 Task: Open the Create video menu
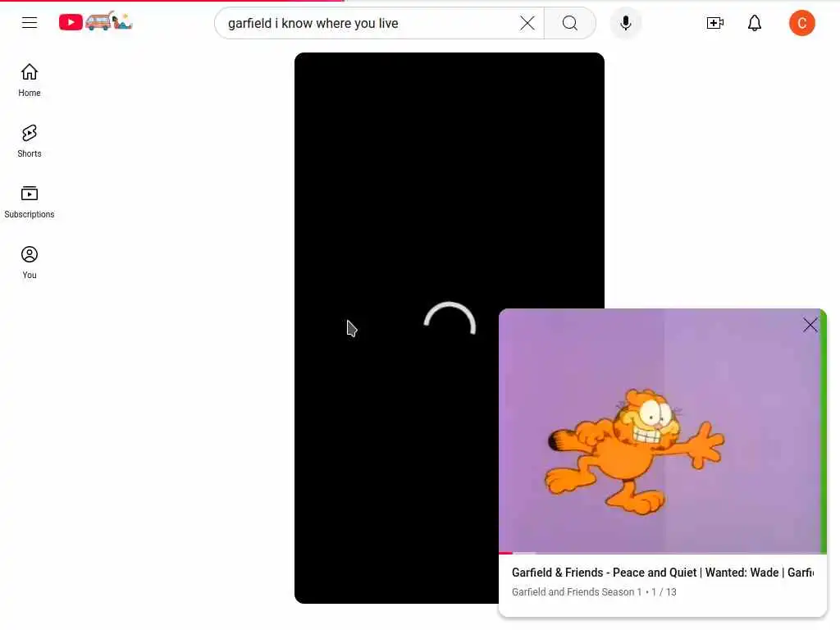pos(715,23)
